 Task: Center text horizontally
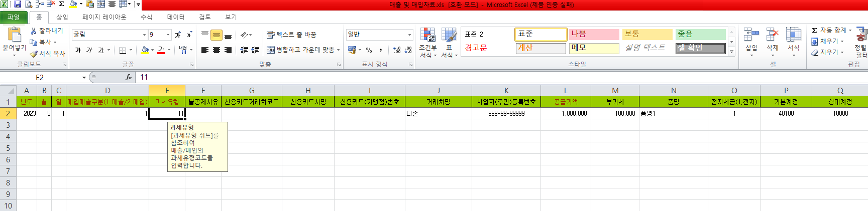click(216, 50)
